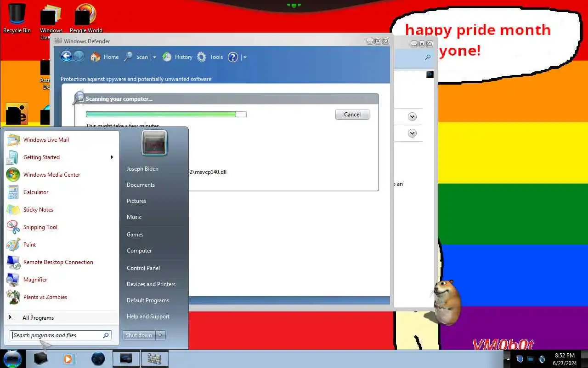Click the Defender shield tray icon
Viewport: 588px width, 368px height.
click(520, 359)
